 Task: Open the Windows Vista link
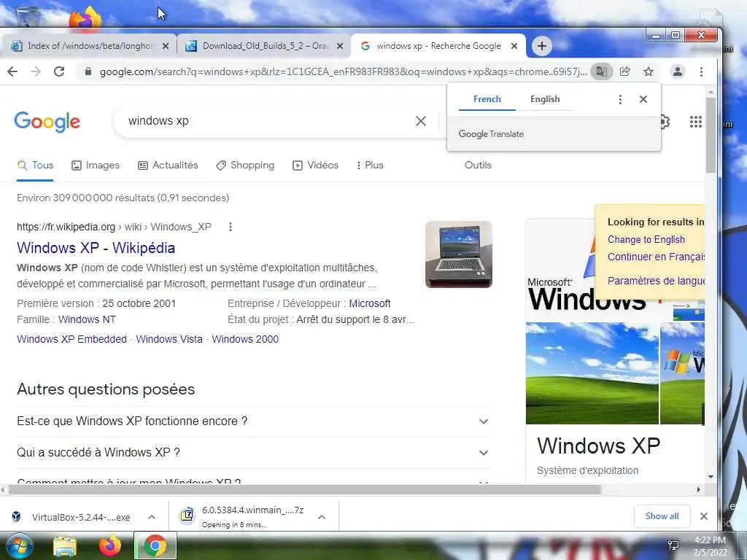coord(169,339)
